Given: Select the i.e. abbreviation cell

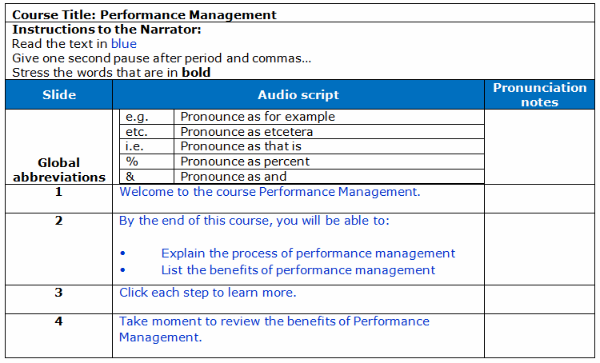Looking at the screenshot, I should pos(147,146).
